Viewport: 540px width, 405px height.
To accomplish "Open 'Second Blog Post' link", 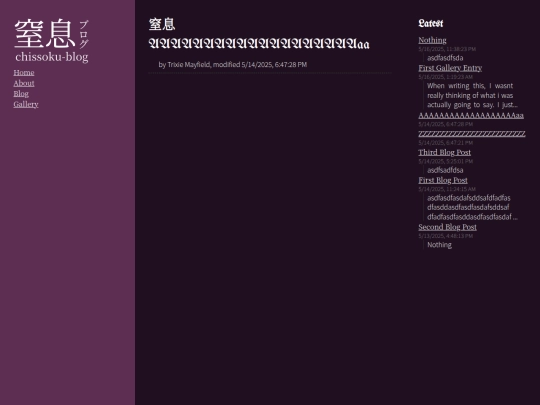I will 447,227.
